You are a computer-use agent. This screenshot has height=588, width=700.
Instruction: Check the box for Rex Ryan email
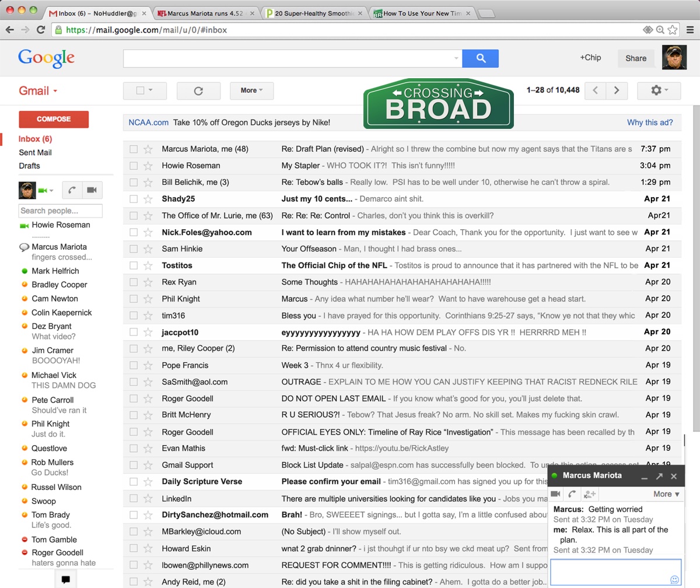(x=134, y=282)
